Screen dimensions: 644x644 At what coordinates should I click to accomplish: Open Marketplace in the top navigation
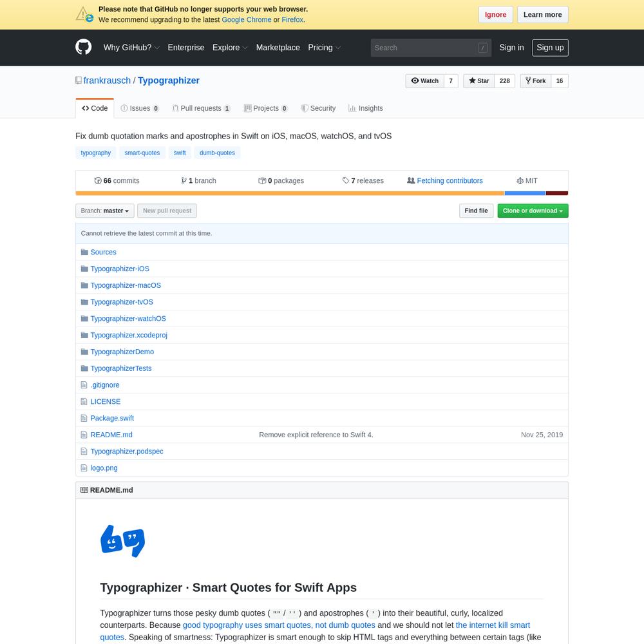tap(278, 48)
